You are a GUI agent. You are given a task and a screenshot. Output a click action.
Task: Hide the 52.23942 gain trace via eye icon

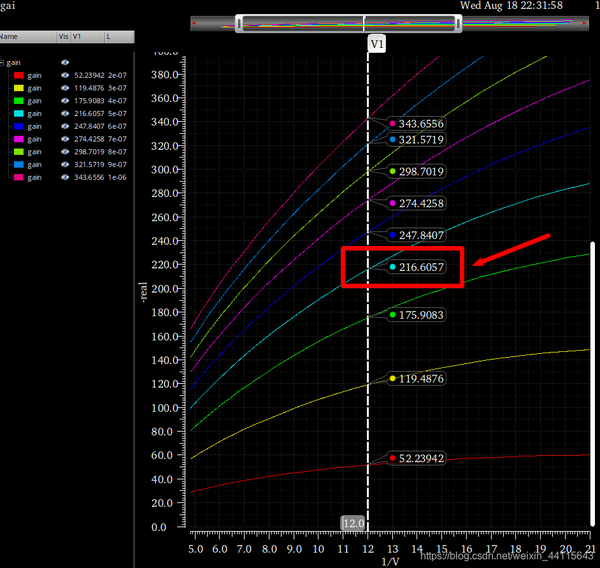click(x=65, y=75)
